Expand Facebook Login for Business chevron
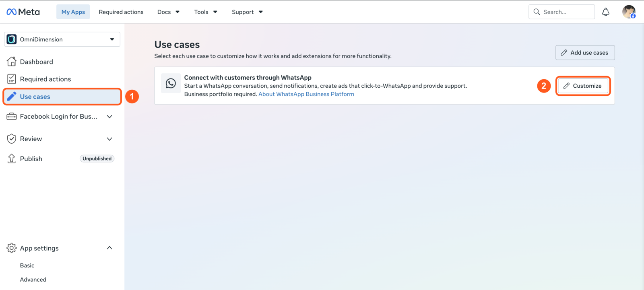 coord(109,117)
